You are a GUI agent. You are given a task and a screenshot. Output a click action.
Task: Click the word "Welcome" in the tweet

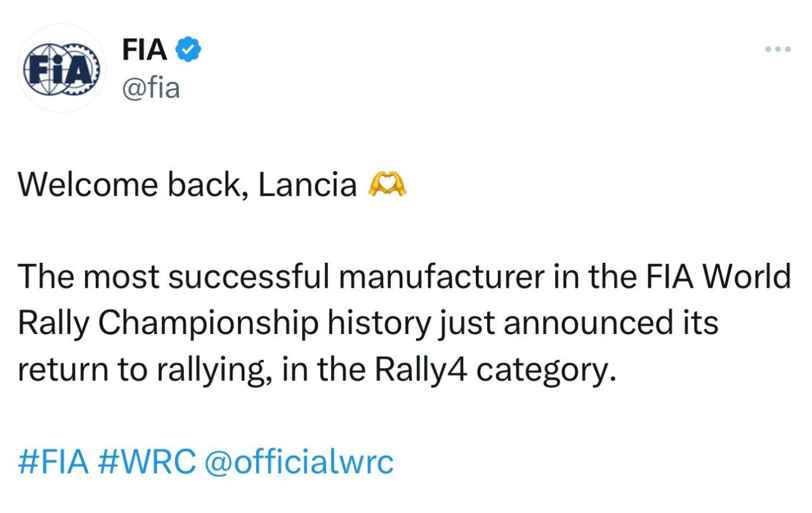pos(88,185)
